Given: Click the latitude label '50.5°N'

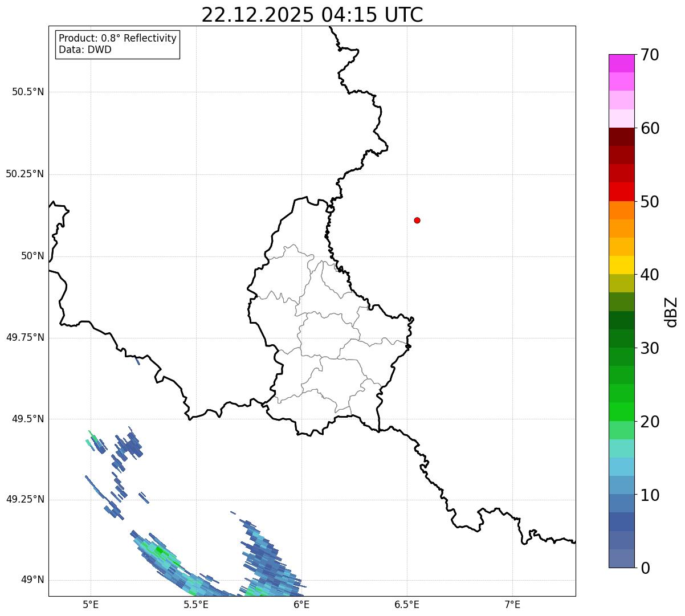Looking at the screenshot, I should (28, 92).
